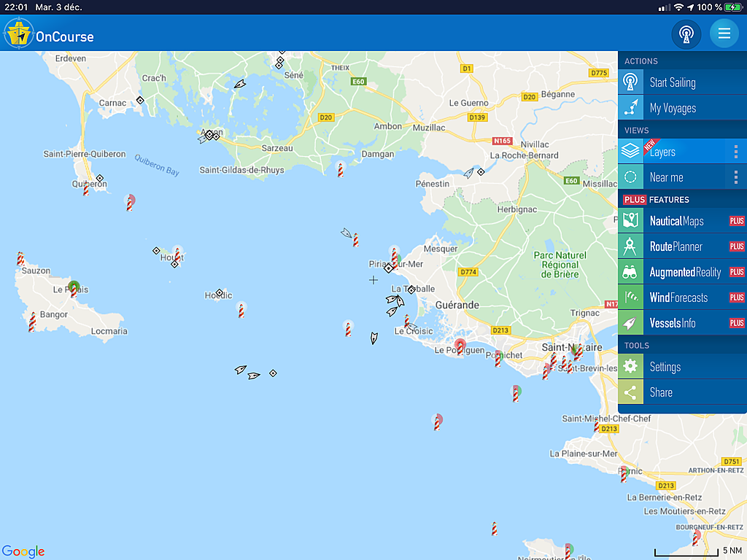
Task: Open the My Voyages route icon
Action: [630, 108]
